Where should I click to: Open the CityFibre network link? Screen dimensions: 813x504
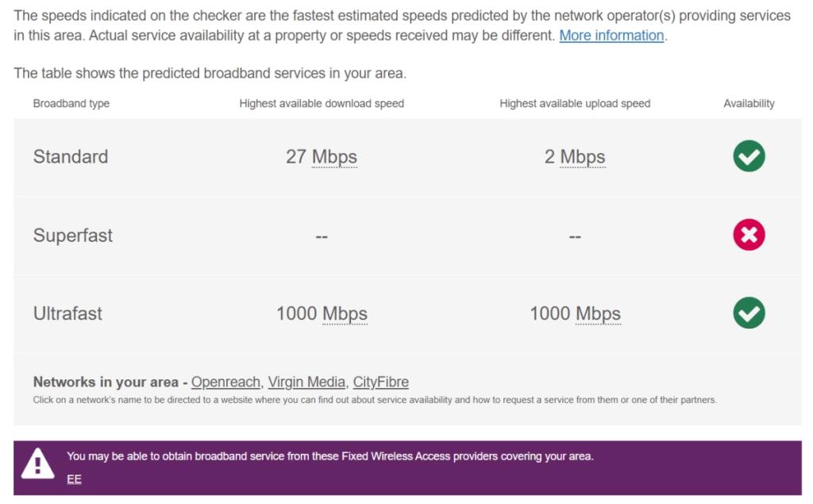pyautogui.click(x=381, y=382)
